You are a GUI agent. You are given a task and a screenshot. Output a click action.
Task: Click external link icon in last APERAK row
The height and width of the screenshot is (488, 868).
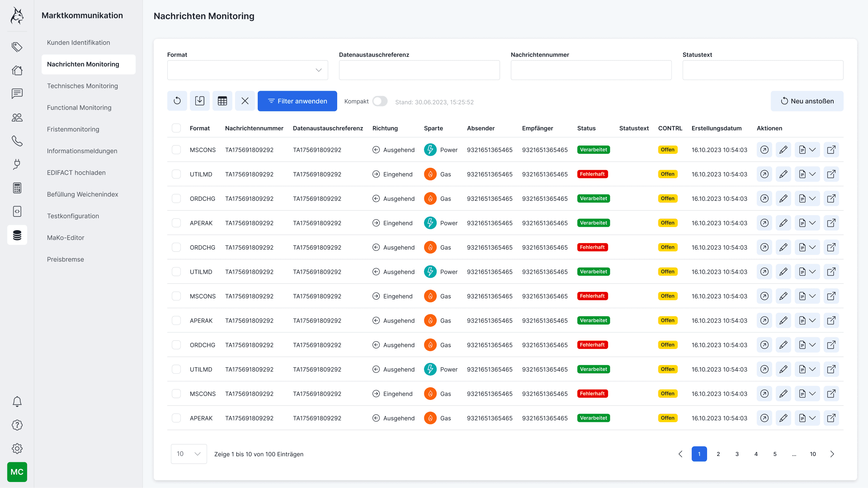coord(831,418)
